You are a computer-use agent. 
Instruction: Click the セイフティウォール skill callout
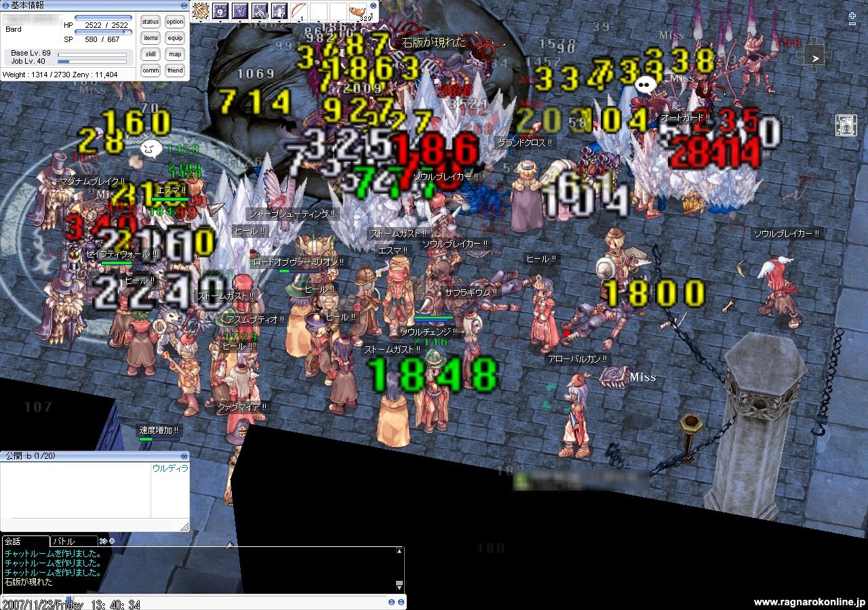(121, 254)
